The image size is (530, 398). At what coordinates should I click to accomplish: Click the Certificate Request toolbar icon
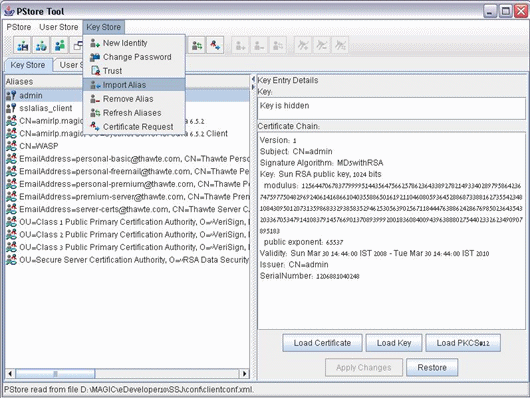click(x=215, y=45)
